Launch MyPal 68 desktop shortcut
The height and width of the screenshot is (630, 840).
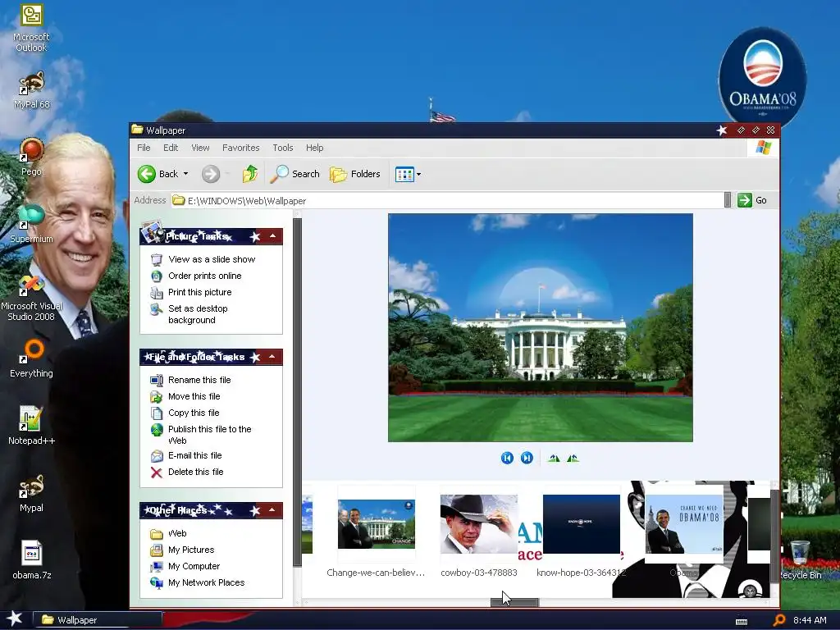coord(31,90)
